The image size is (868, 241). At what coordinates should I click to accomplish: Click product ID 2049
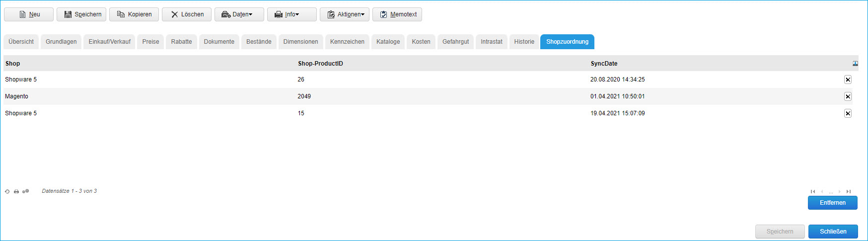304,96
